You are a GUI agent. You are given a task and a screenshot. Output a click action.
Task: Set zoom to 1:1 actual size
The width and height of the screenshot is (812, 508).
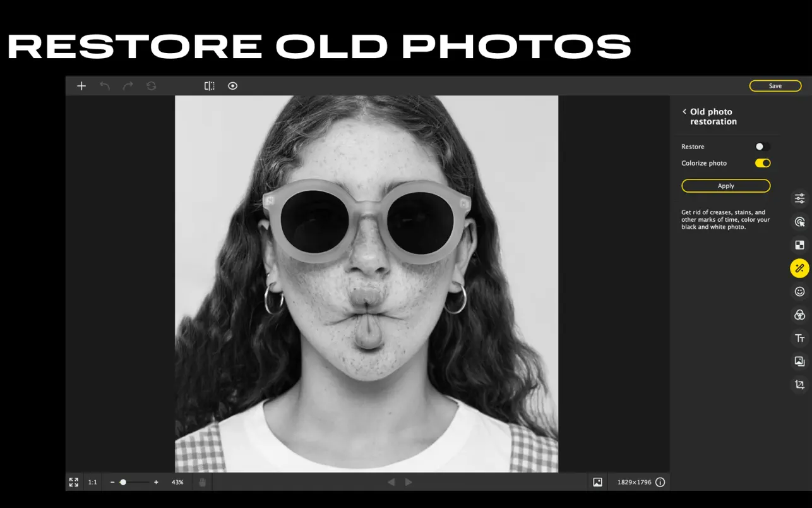pos(93,482)
